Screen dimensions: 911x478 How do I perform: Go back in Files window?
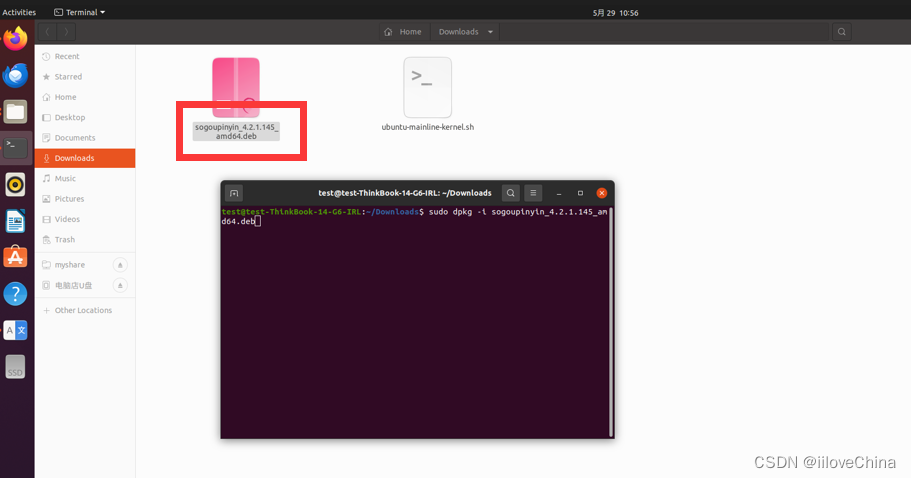(47, 32)
